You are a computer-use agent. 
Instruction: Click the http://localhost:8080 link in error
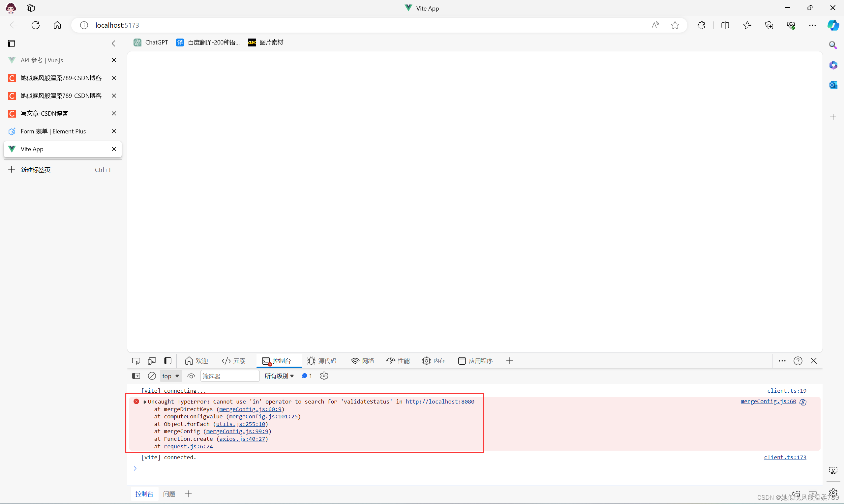tap(439, 402)
